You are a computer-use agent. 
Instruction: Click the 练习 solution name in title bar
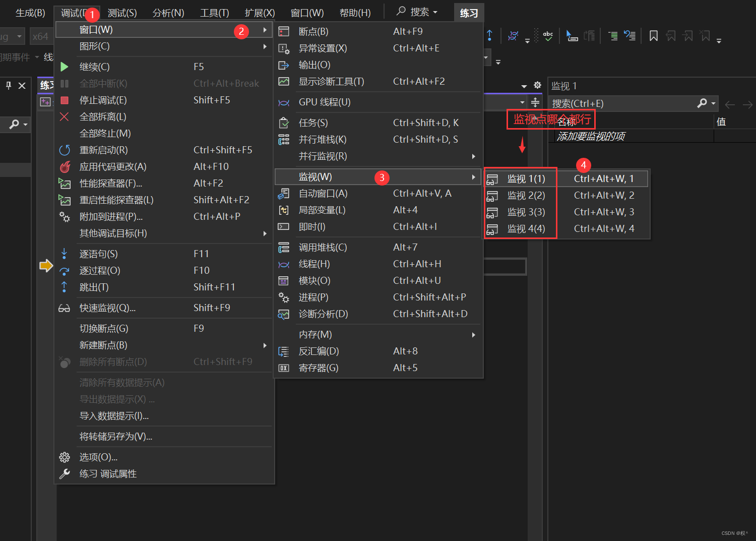coord(469,13)
